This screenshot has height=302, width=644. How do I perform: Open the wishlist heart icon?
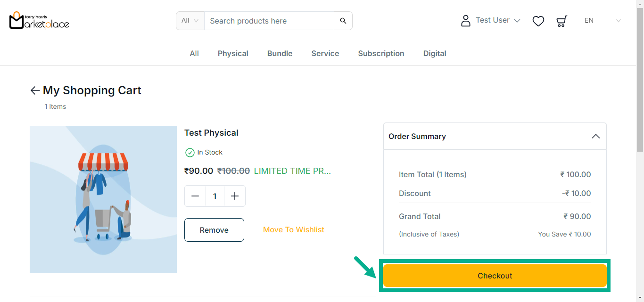(538, 21)
